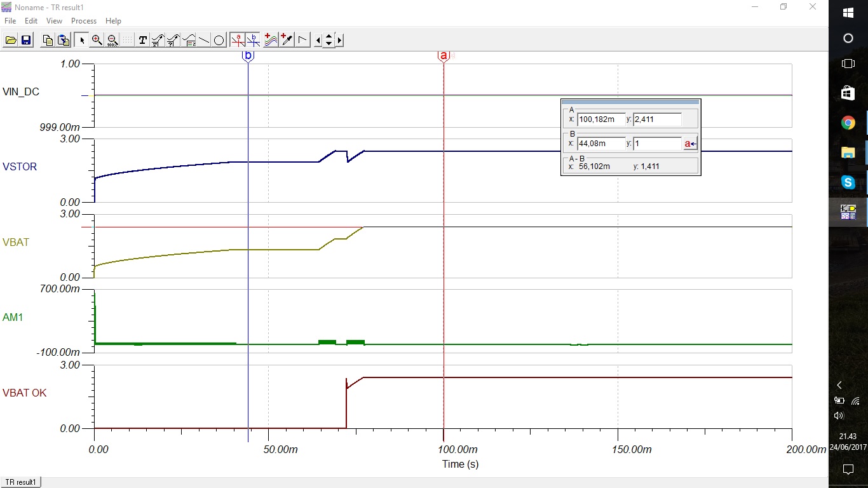Activate the Cursor b tool
The height and width of the screenshot is (488, 868).
253,39
